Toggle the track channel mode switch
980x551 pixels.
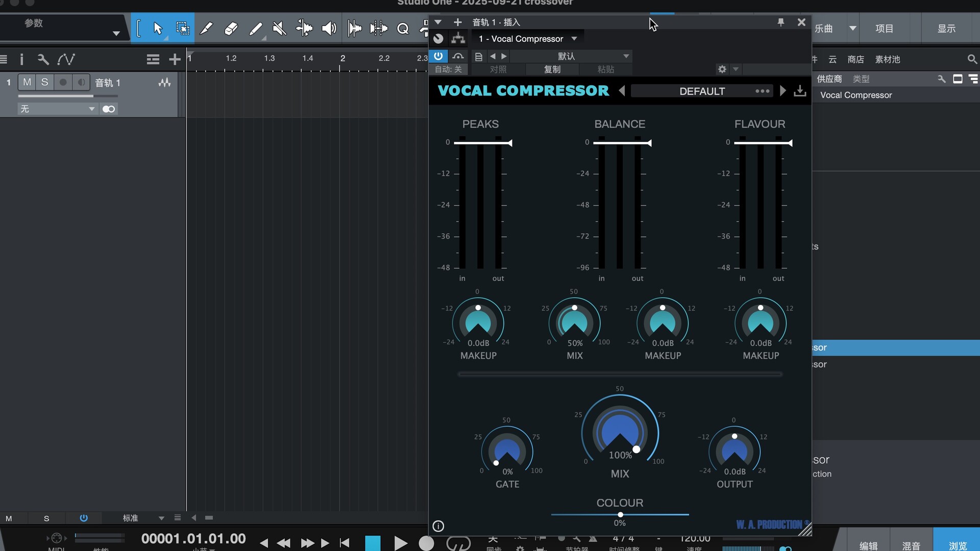pos(109,109)
